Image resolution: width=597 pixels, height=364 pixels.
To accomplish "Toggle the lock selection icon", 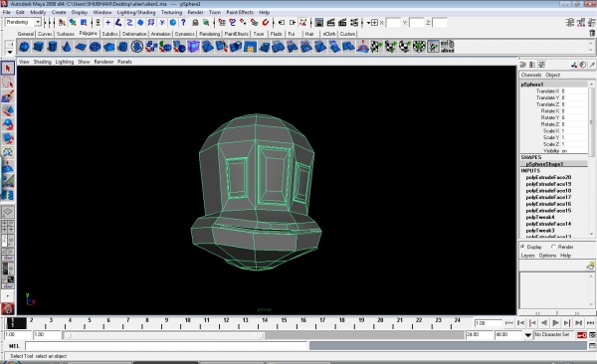I will (195, 23).
